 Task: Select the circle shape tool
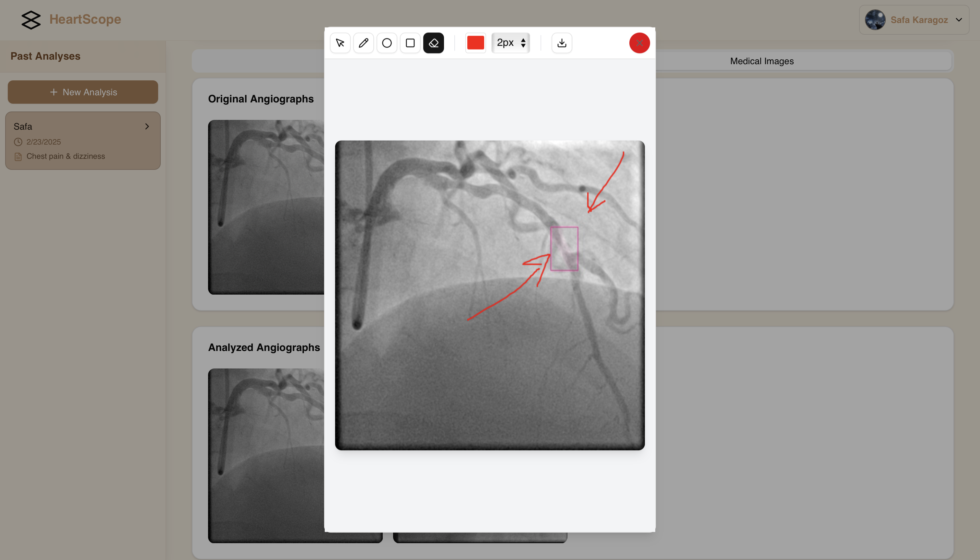[387, 43]
